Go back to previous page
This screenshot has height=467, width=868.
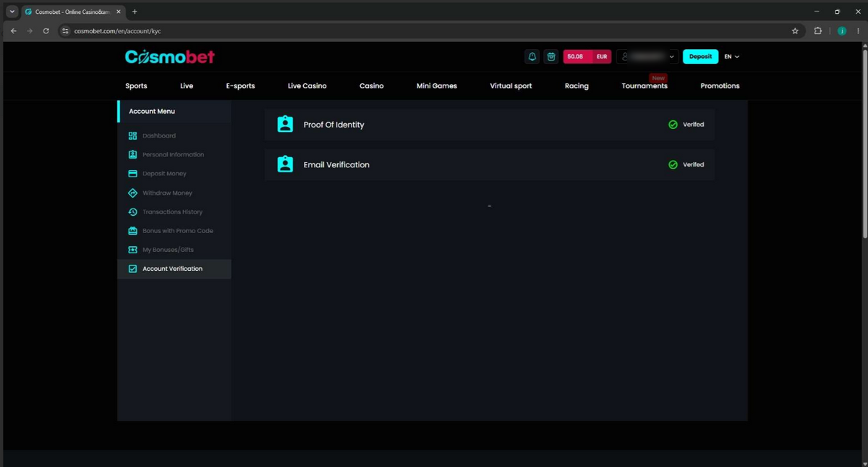click(13, 31)
